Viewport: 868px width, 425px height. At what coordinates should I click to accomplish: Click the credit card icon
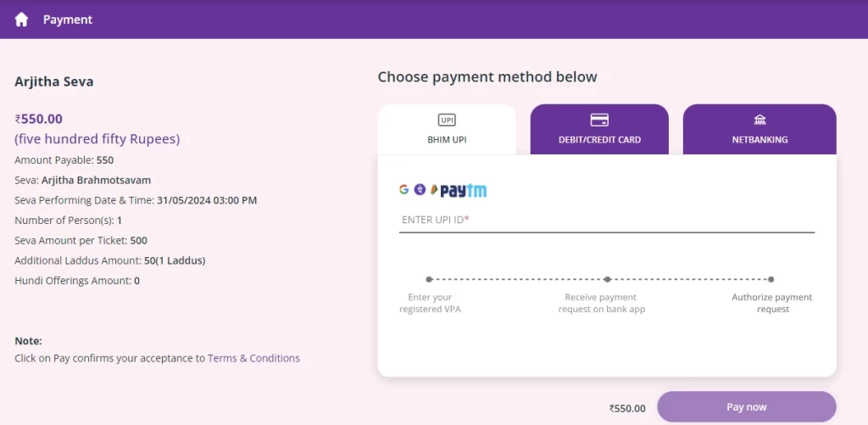(599, 120)
